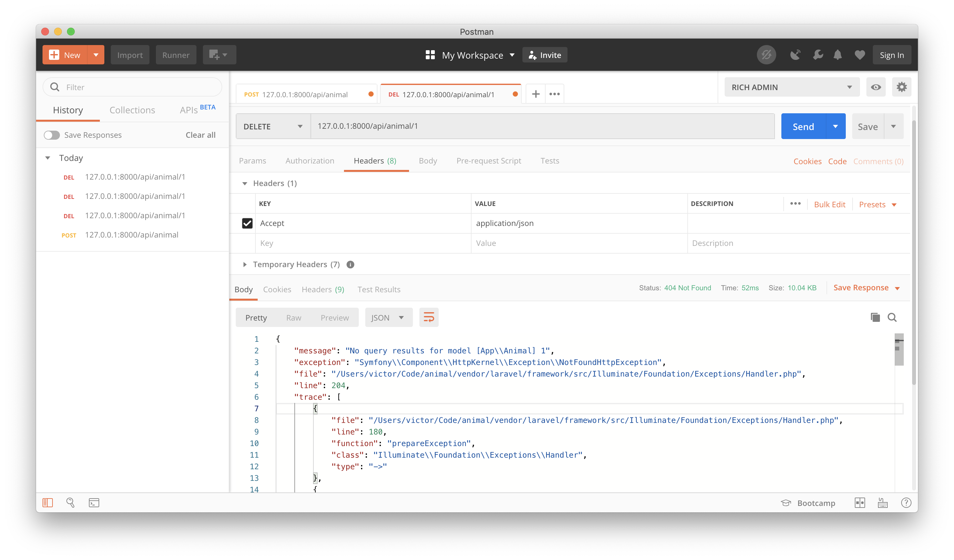Toggle the sidebar icon in status bar
This screenshot has width=954, height=560.
point(48,503)
